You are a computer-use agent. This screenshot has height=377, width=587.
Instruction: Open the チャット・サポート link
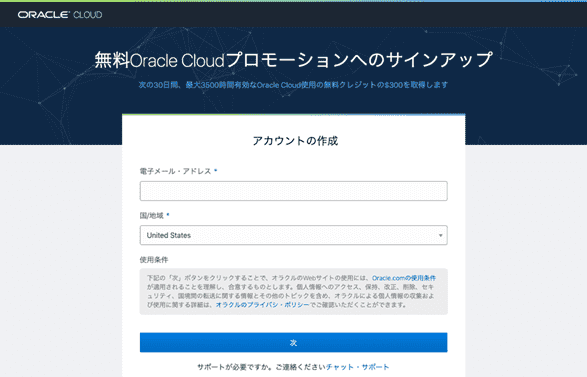coord(358,367)
